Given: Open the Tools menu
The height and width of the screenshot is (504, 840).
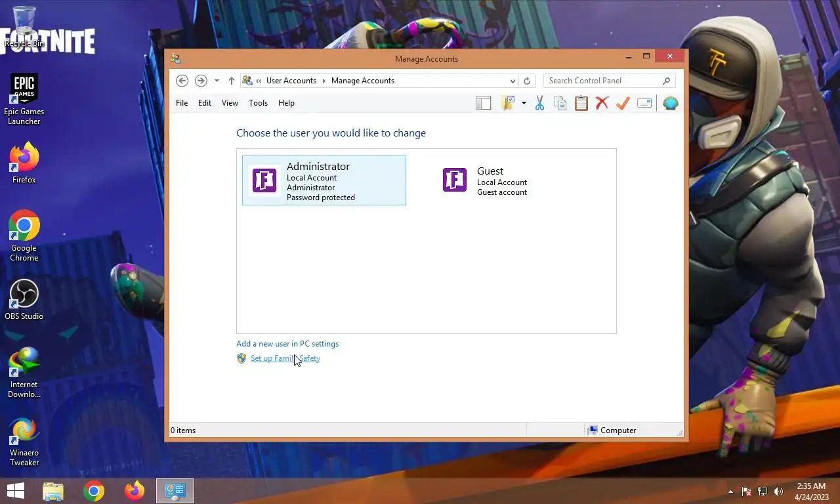Looking at the screenshot, I should 258,103.
